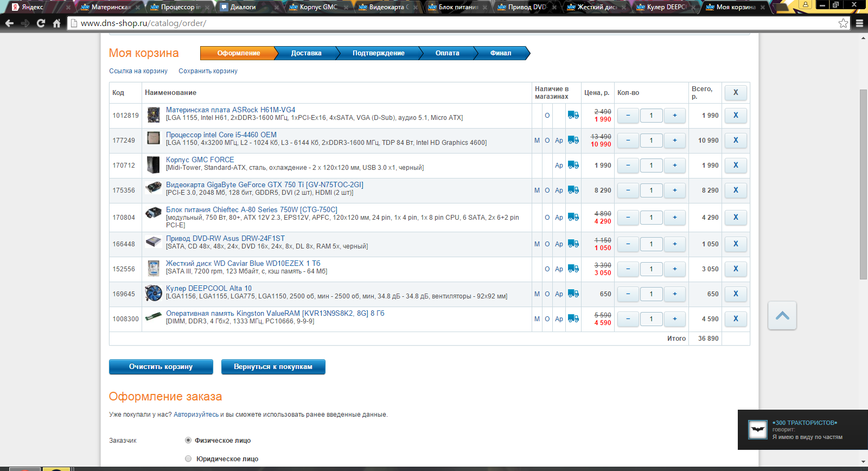Click delivery truck icon for Core i5-4460
This screenshot has height=471, width=868.
click(x=573, y=140)
